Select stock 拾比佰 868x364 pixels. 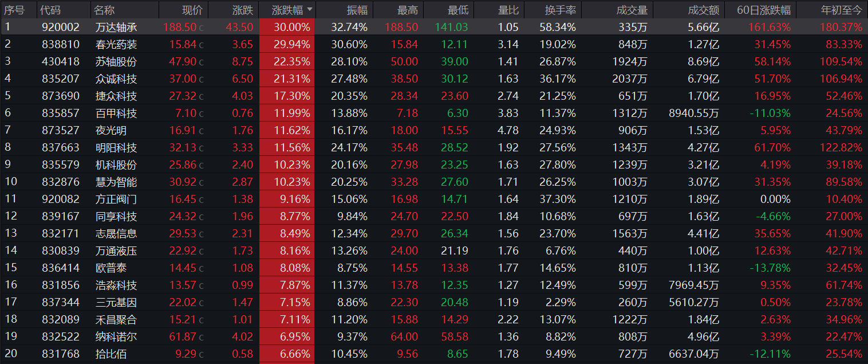(111, 354)
